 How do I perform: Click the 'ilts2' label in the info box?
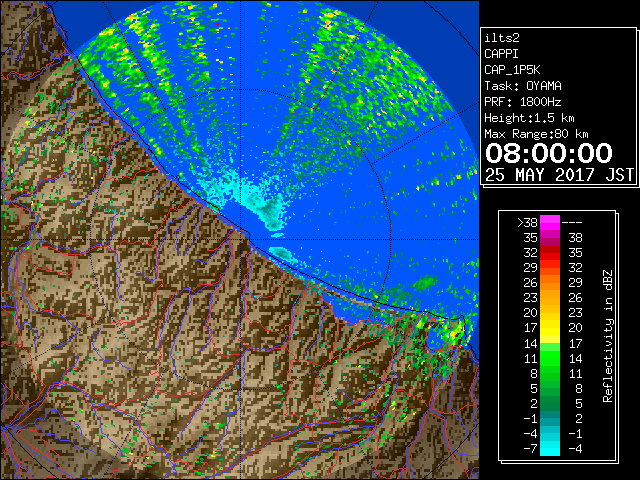(502, 38)
